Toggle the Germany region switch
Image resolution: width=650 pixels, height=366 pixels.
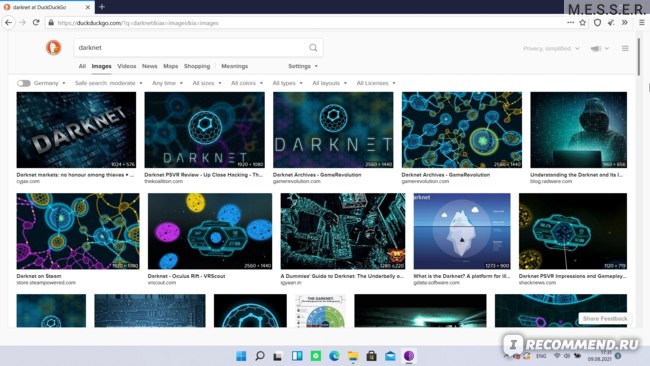point(24,83)
